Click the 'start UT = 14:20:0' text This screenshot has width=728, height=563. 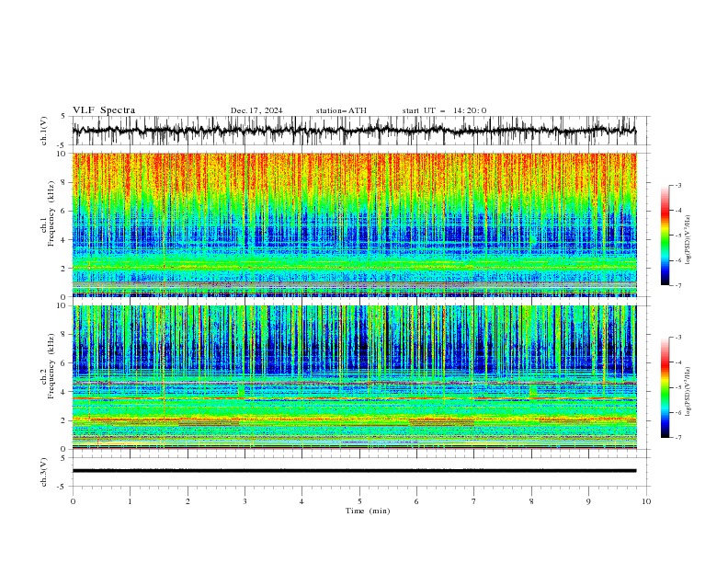(444, 110)
